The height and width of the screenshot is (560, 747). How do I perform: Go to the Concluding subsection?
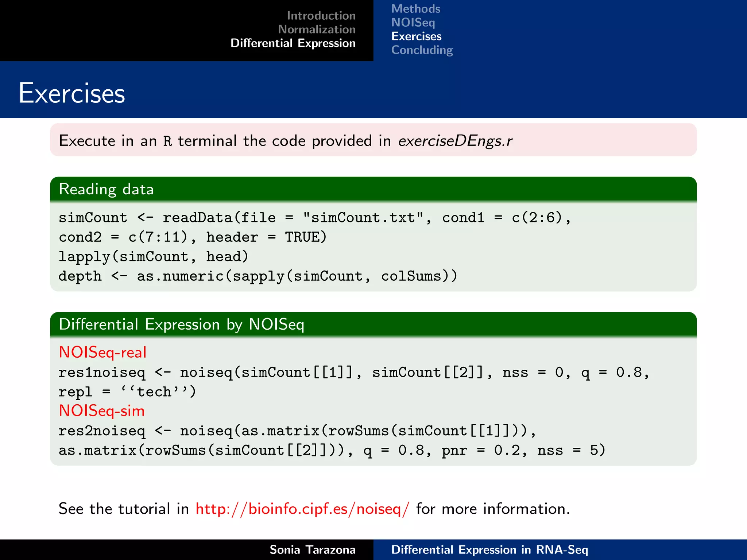tap(422, 50)
